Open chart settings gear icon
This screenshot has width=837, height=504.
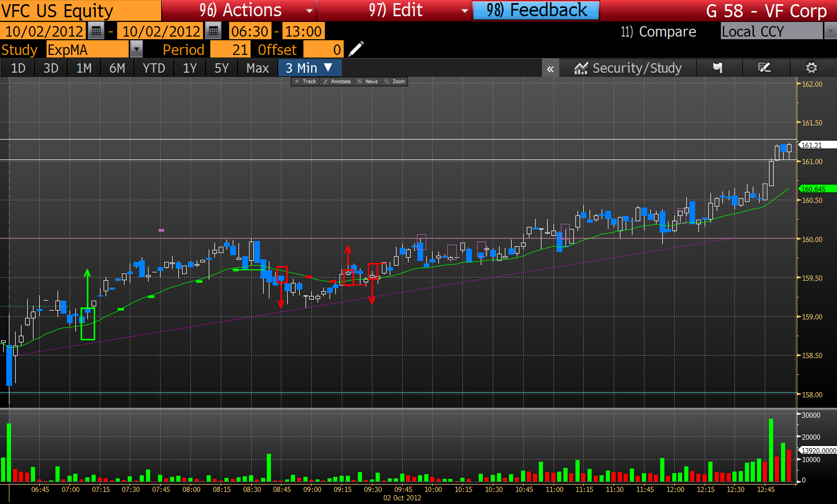click(811, 68)
